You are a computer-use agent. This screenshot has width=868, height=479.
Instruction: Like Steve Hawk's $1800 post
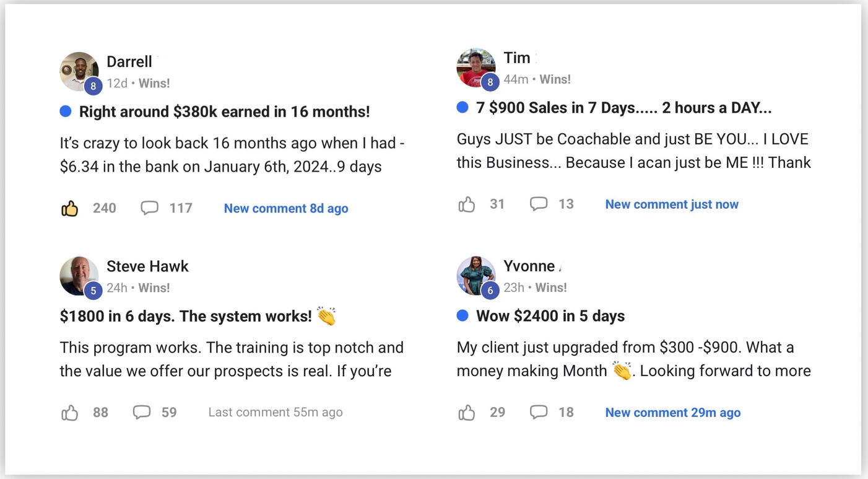tap(70, 412)
